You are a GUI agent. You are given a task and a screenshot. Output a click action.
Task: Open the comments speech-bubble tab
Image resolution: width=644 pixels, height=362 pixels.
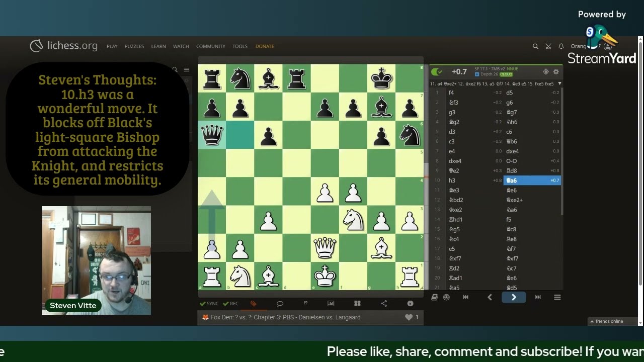[280, 304]
